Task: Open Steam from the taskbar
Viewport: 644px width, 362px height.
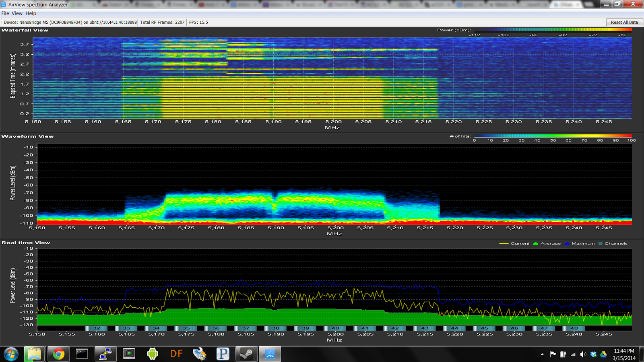Action: point(246,354)
